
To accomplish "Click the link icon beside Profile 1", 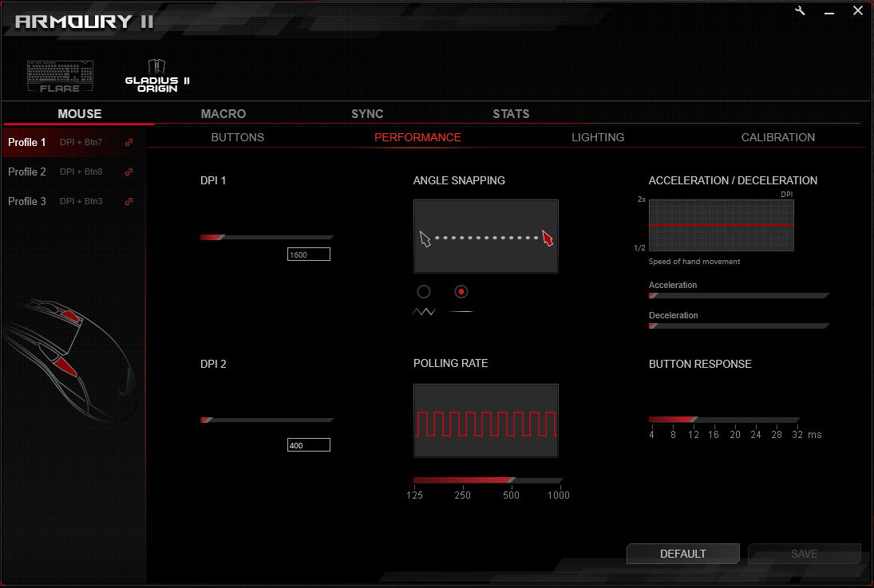I will coord(129,142).
